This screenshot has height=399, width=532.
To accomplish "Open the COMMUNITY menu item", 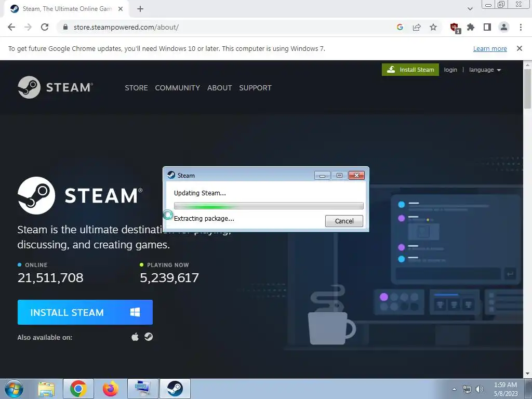I will tap(178, 88).
